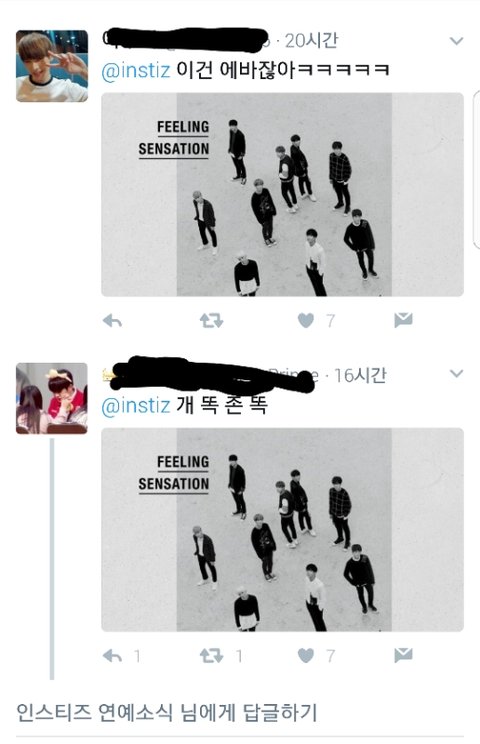The image size is (480, 744).
Task: Tap the reply field to 인스티즈 연예소식
Action: 240,714
